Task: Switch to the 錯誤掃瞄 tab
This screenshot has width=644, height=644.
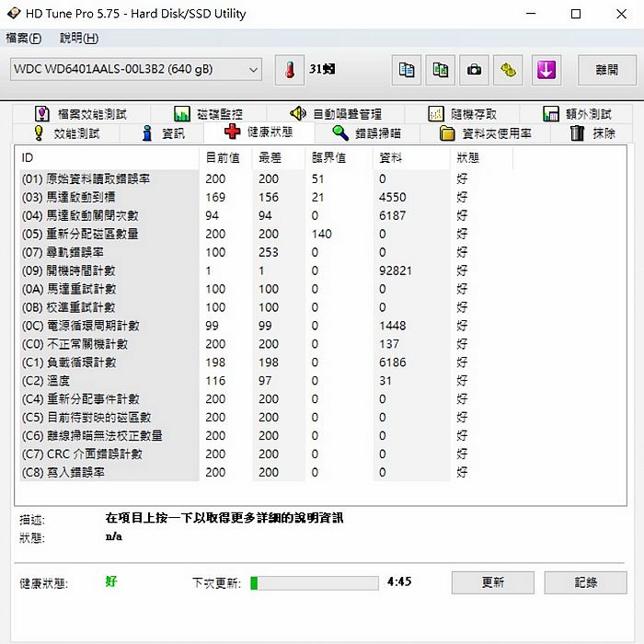Action: click(x=367, y=133)
